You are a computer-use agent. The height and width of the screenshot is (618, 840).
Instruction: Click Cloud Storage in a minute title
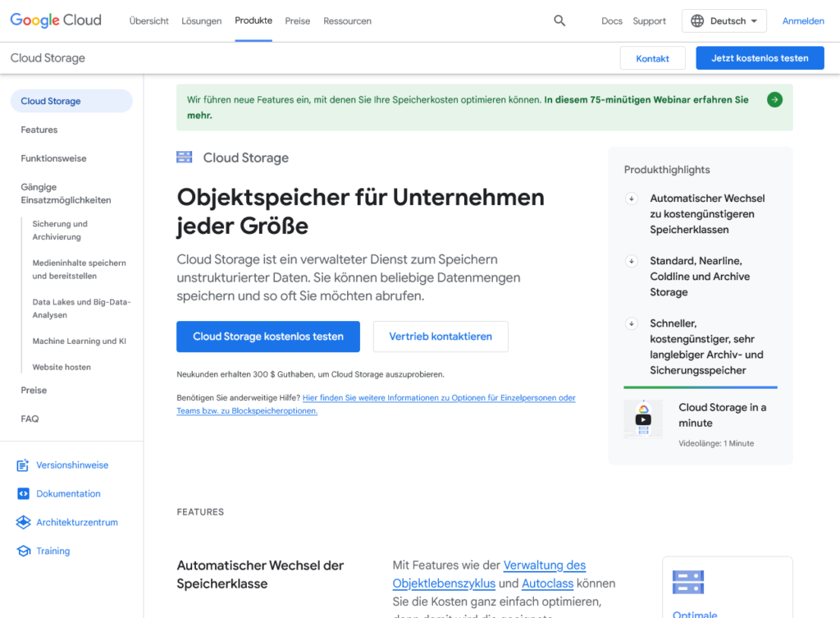coord(722,415)
